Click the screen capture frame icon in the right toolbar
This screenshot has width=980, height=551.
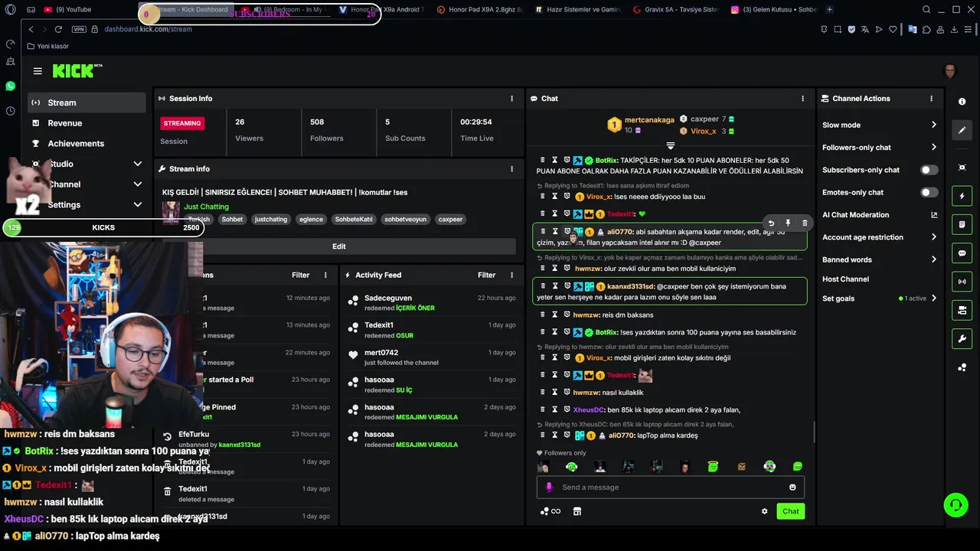962,168
